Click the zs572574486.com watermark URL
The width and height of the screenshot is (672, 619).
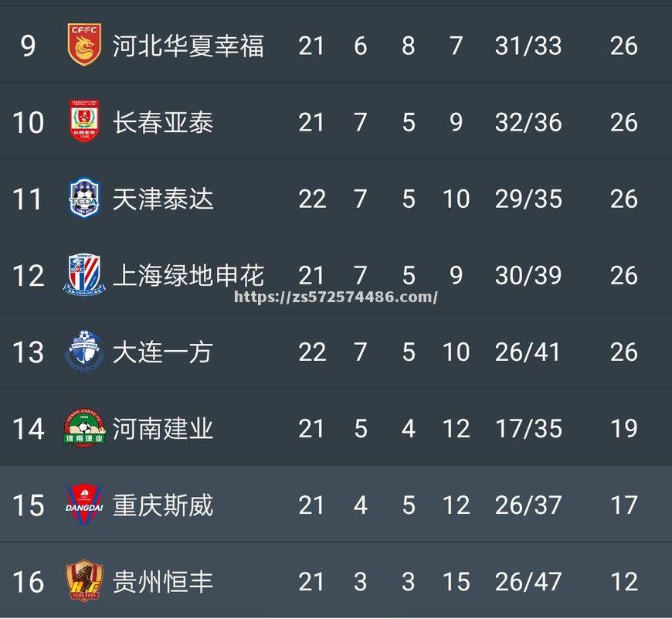pos(335,297)
